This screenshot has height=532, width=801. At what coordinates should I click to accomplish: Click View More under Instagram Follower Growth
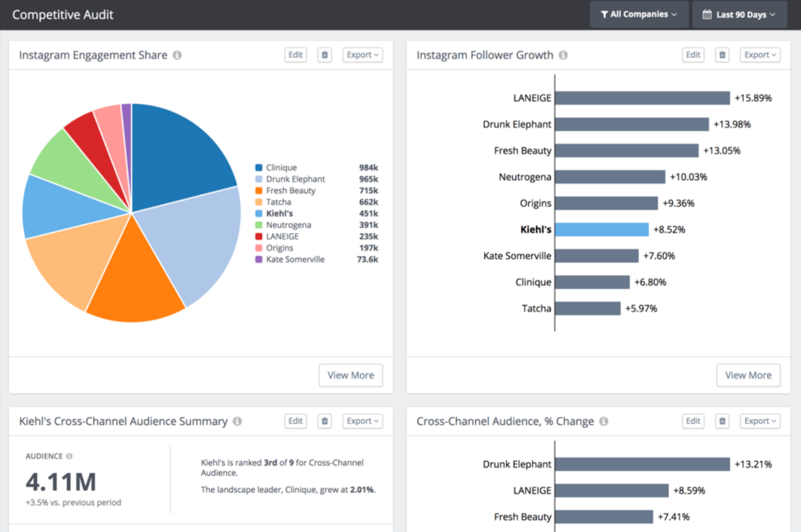pyautogui.click(x=748, y=375)
